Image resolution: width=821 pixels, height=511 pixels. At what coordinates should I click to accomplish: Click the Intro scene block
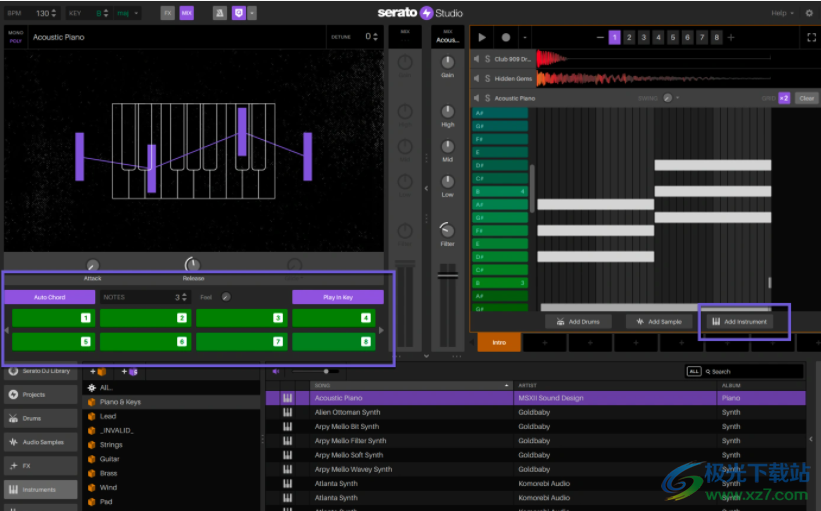pos(499,342)
